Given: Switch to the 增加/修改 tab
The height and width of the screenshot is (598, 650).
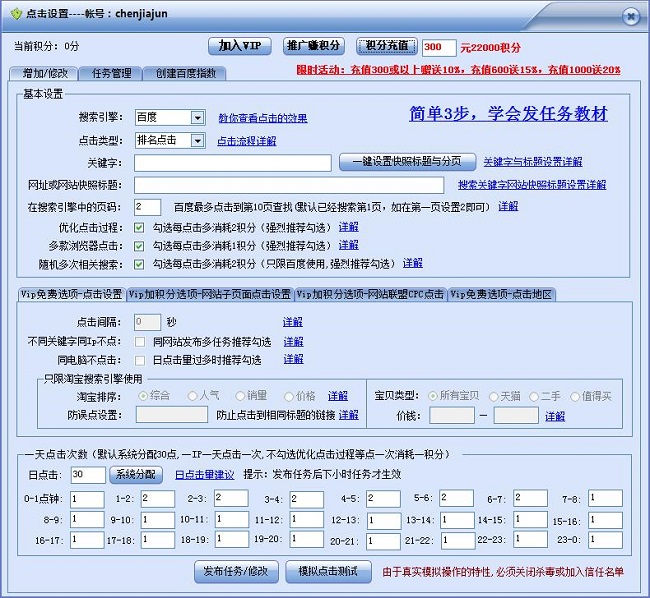Looking at the screenshot, I should point(44,74).
